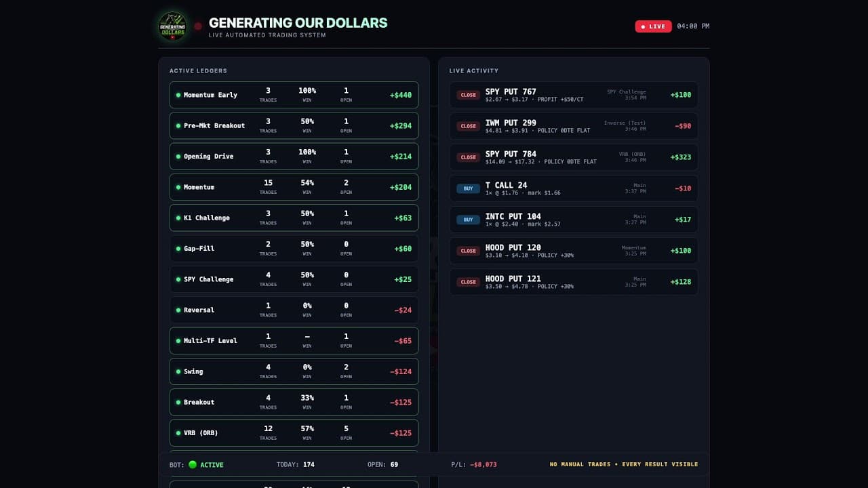Viewport: 868px width, 488px height.
Task: Click the green dot on the 4-trade Breakout ledger
Action: [178, 402]
